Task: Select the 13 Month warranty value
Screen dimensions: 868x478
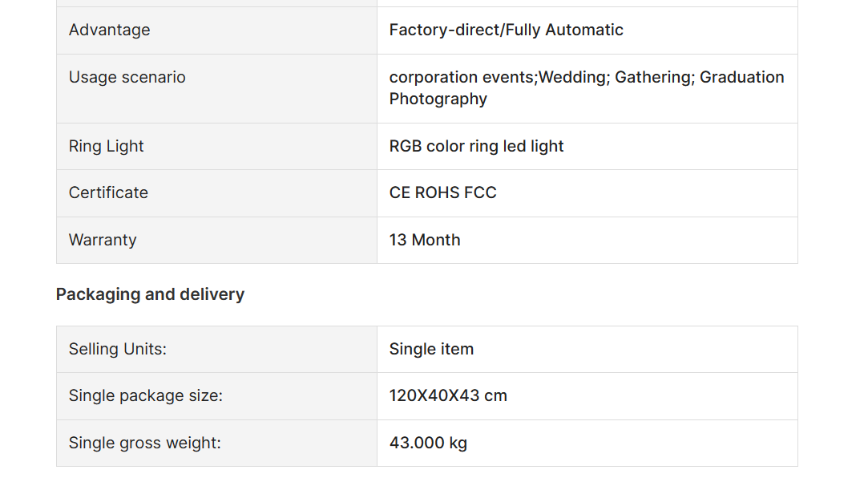Action: pyautogui.click(x=425, y=240)
